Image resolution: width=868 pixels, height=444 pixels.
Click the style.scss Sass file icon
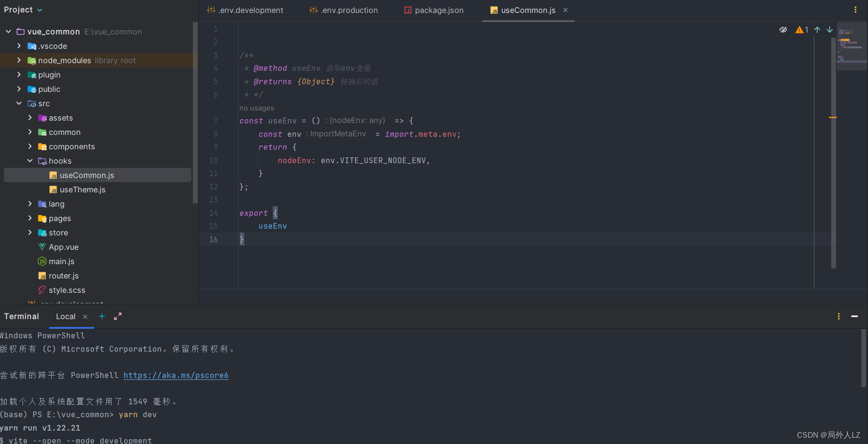pos(42,290)
